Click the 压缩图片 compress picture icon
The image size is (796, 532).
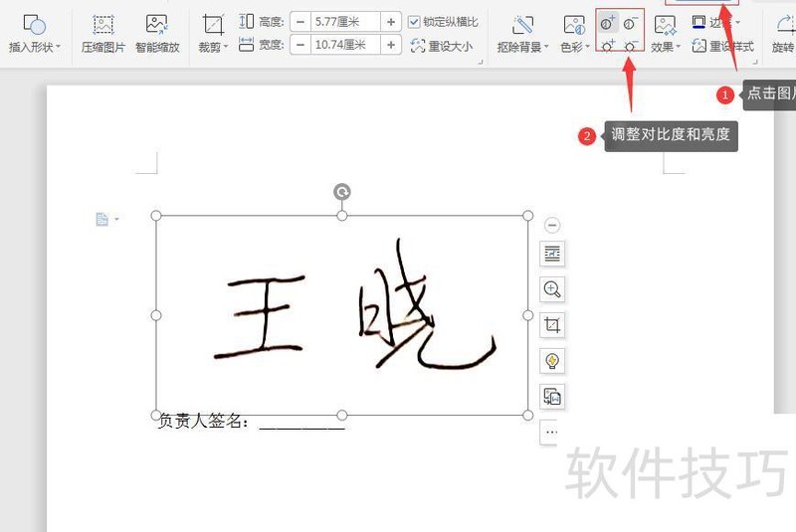click(x=102, y=32)
